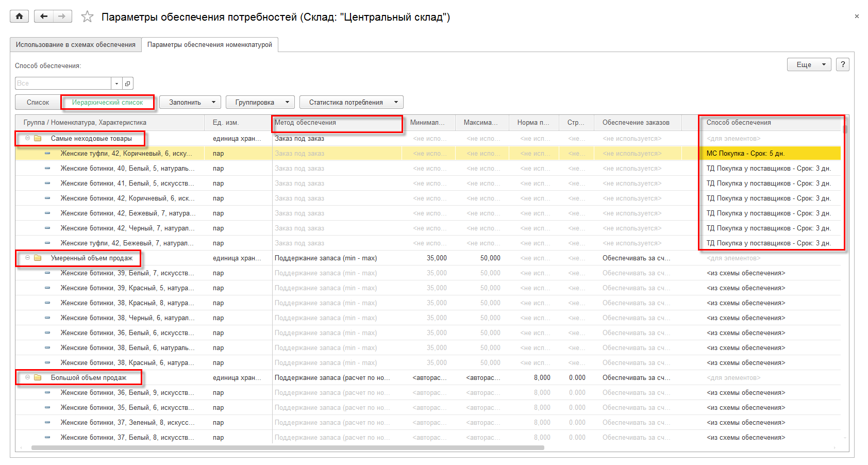Collapse the Самые неходовые товары group

point(28,138)
